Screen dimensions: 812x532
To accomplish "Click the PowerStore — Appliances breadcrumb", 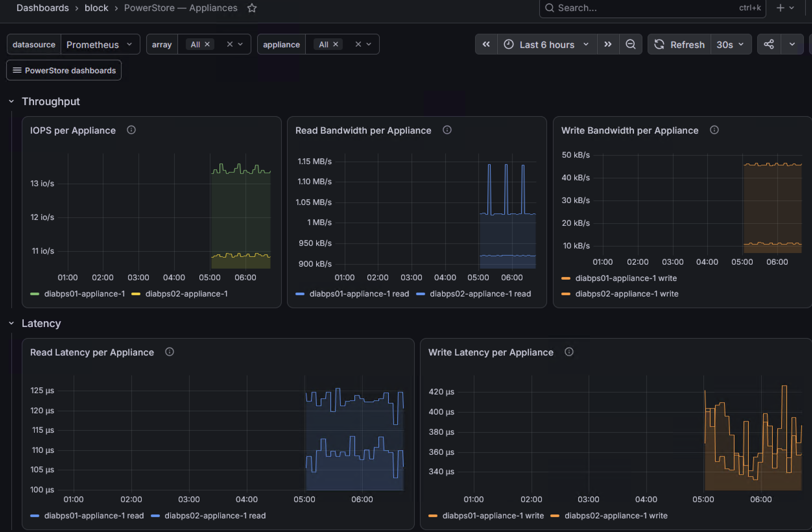I will 181,8.
